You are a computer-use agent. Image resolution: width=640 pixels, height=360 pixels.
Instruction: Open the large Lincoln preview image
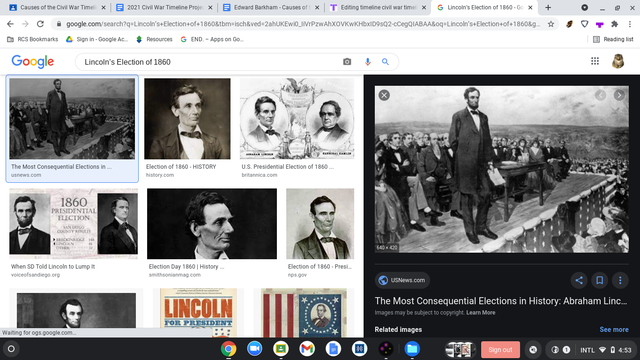pos(502,169)
